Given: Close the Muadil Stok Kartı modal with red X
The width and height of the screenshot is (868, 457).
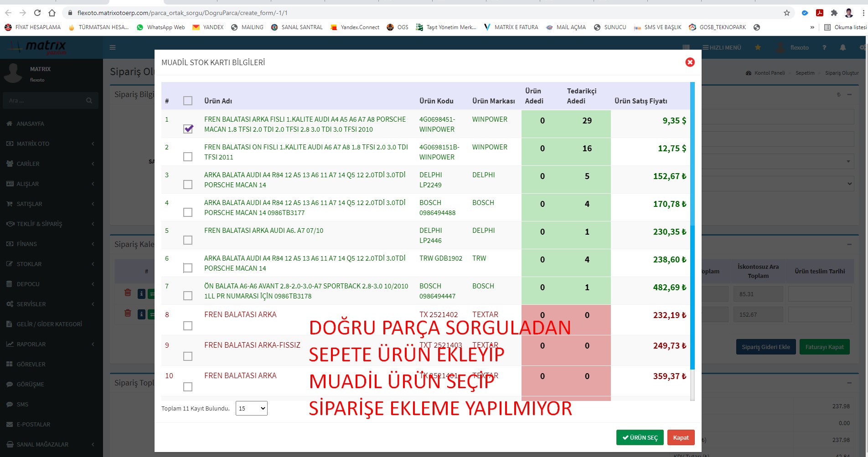Looking at the screenshot, I should [x=690, y=62].
